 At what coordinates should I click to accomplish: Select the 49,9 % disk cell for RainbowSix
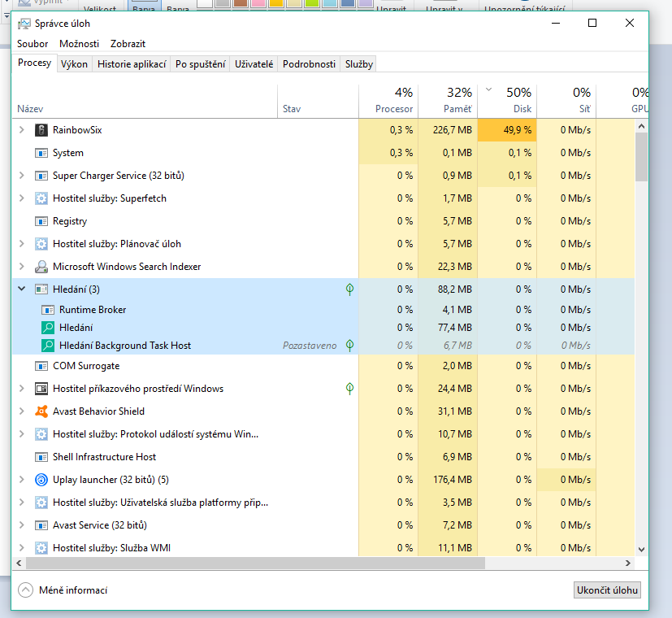[x=507, y=130]
